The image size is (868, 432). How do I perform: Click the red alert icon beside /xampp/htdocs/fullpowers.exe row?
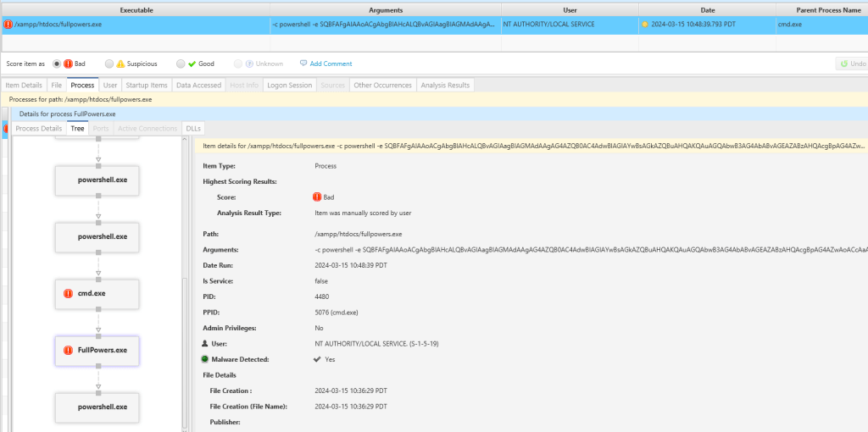point(8,25)
